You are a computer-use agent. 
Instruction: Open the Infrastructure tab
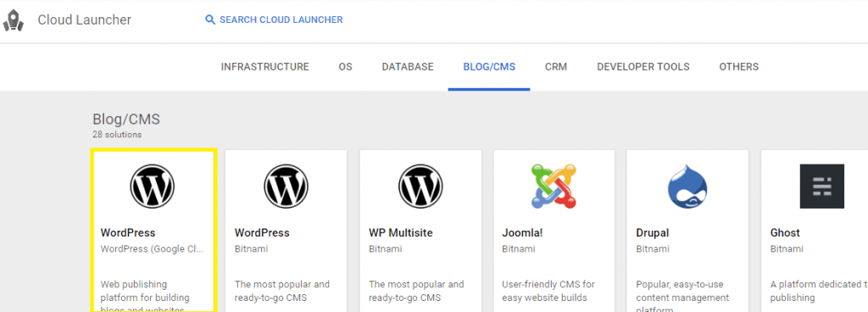pyautogui.click(x=265, y=67)
